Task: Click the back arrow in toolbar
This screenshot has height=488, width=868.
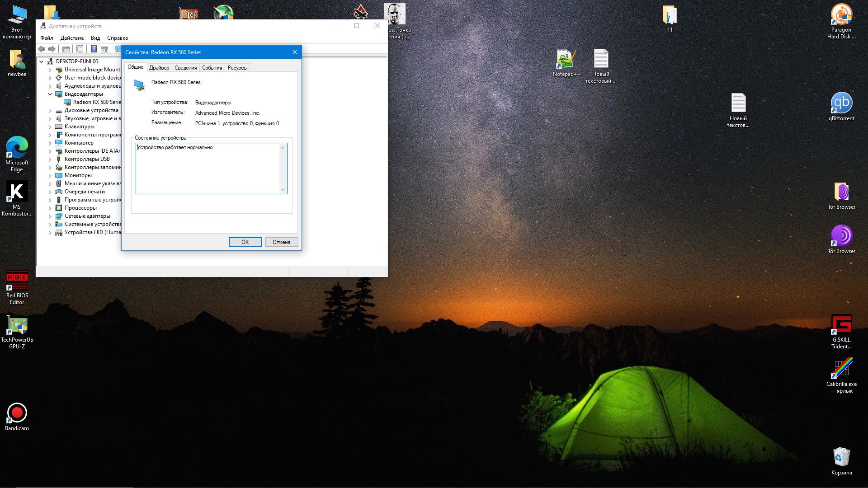Action: coord(42,49)
